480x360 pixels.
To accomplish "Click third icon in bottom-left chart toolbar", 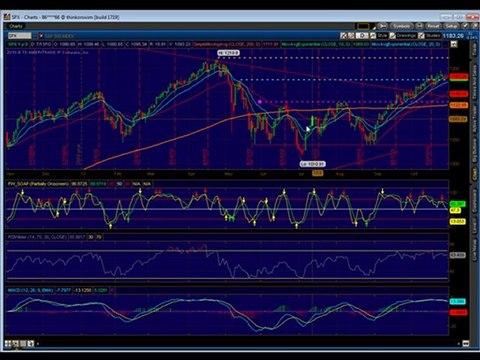I will point(23,343).
